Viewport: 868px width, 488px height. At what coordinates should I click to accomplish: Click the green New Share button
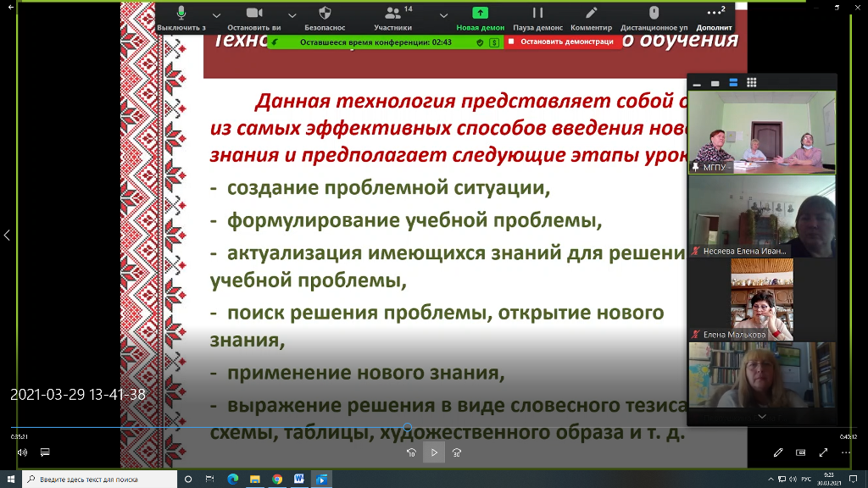click(x=480, y=17)
